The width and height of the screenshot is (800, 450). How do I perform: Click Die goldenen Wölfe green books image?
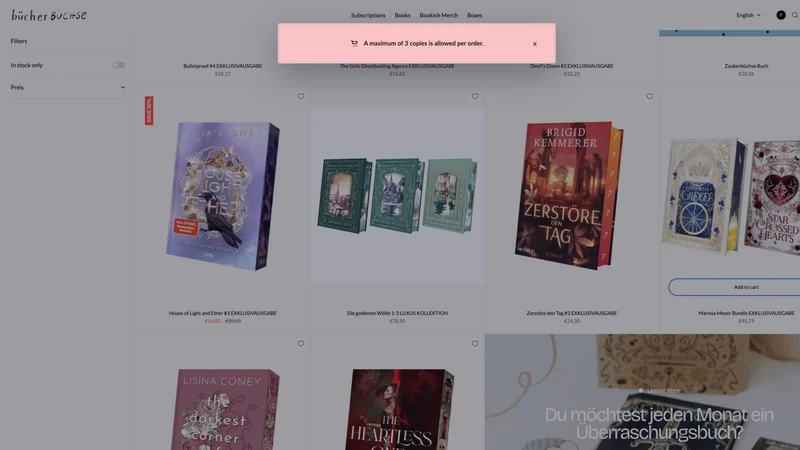tap(397, 196)
